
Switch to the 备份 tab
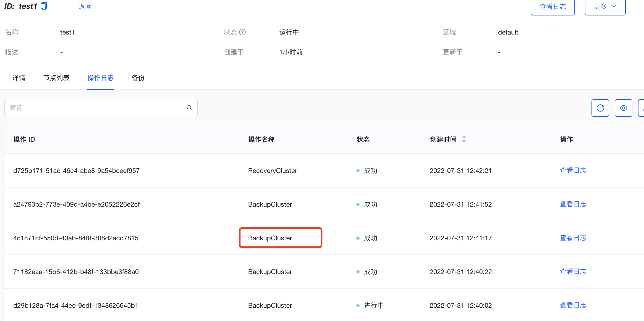coord(138,78)
